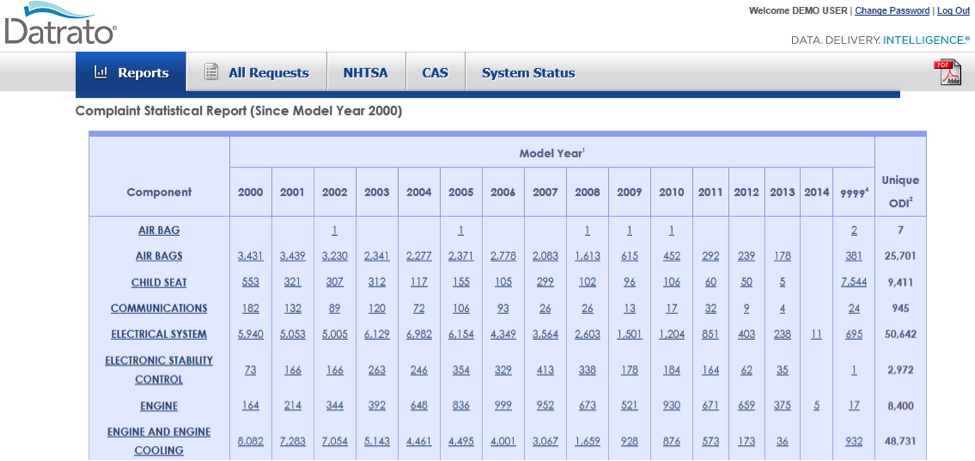Open the CHILD SEAT component link
975x461 pixels.
pos(159,282)
